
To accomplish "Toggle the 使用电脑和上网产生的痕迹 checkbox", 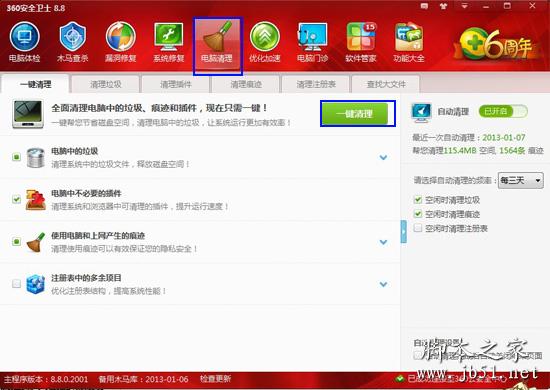I will coord(16,241).
